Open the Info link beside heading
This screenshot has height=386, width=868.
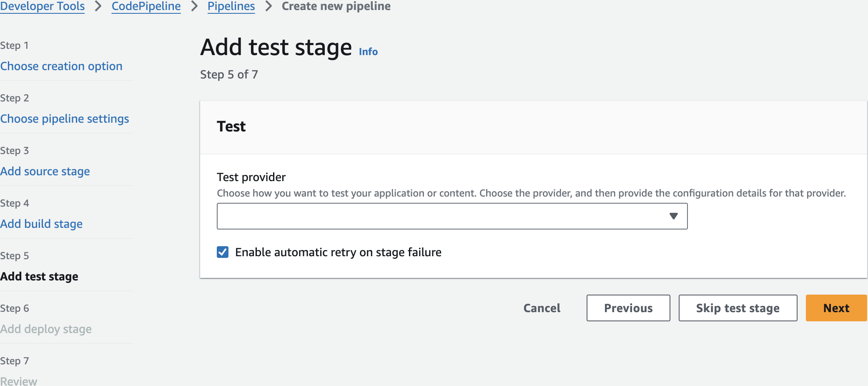(368, 52)
